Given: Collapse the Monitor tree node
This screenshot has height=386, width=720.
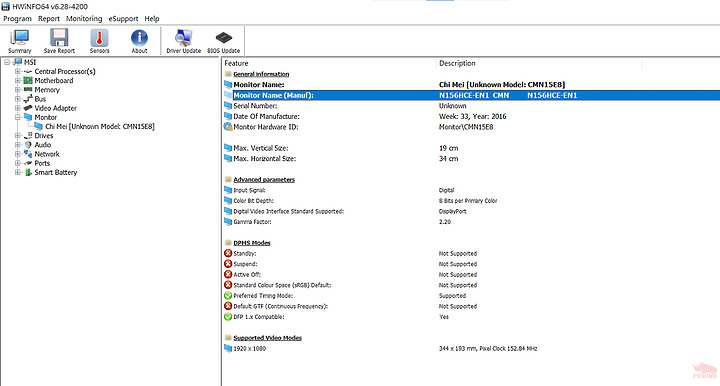Looking at the screenshot, I should pyautogui.click(x=17, y=117).
